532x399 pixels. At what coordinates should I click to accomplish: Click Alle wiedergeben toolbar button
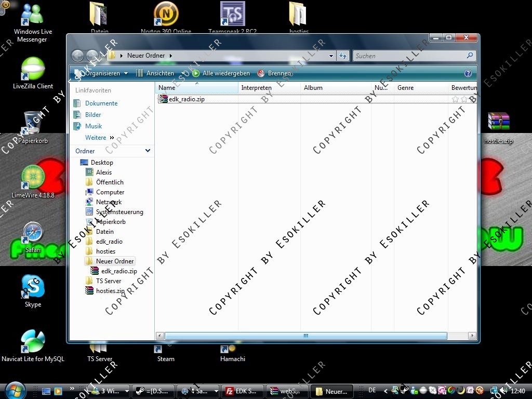[x=221, y=73]
